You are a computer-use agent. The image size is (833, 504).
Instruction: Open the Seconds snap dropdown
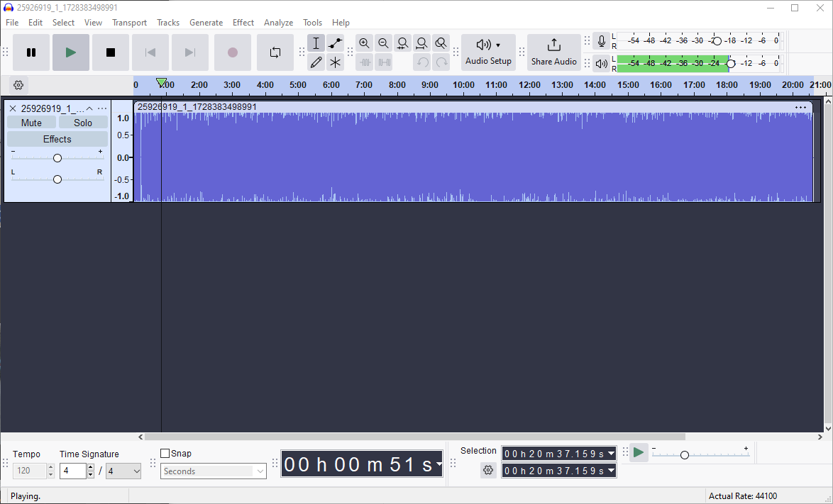pyautogui.click(x=213, y=471)
